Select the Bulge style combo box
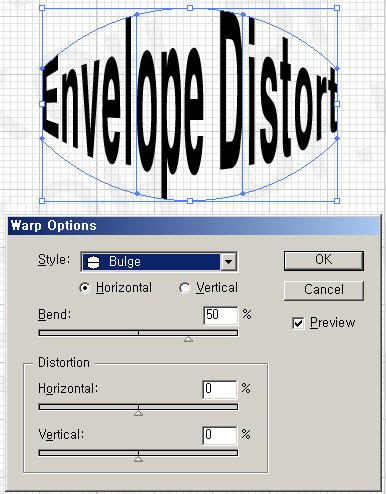386x494 pixels. [x=159, y=262]
